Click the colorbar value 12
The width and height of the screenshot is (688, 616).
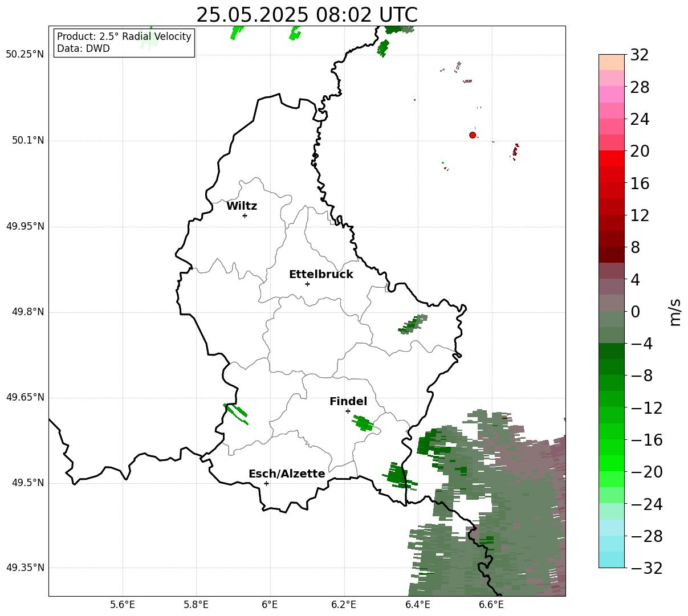[x=640, y=215]
